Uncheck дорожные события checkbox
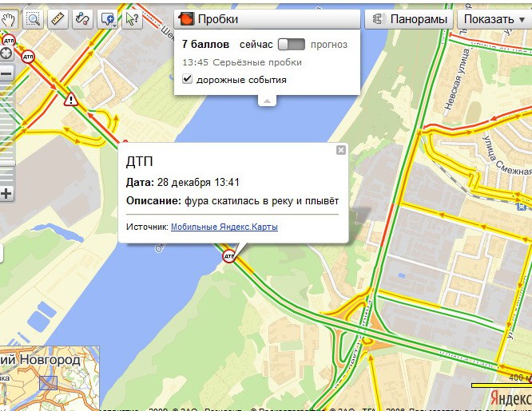This screenshot has height=411, width=532. (x=187, y=79)
